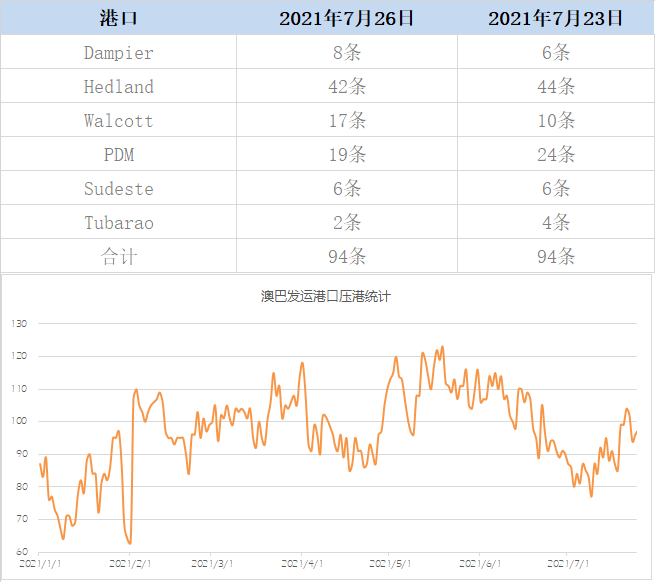The image size is (655, 582).
Task: Click Tubarao's 4条 value
Action: tap(556, 223)
